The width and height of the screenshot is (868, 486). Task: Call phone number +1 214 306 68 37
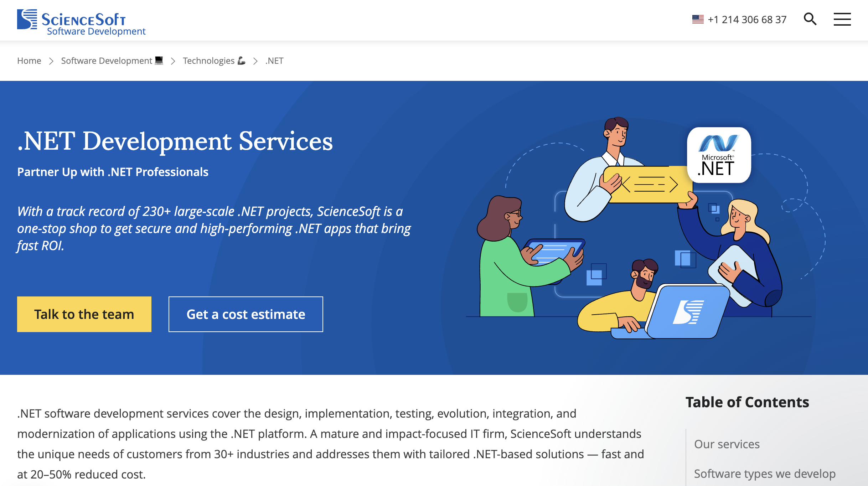click(747, 19)
